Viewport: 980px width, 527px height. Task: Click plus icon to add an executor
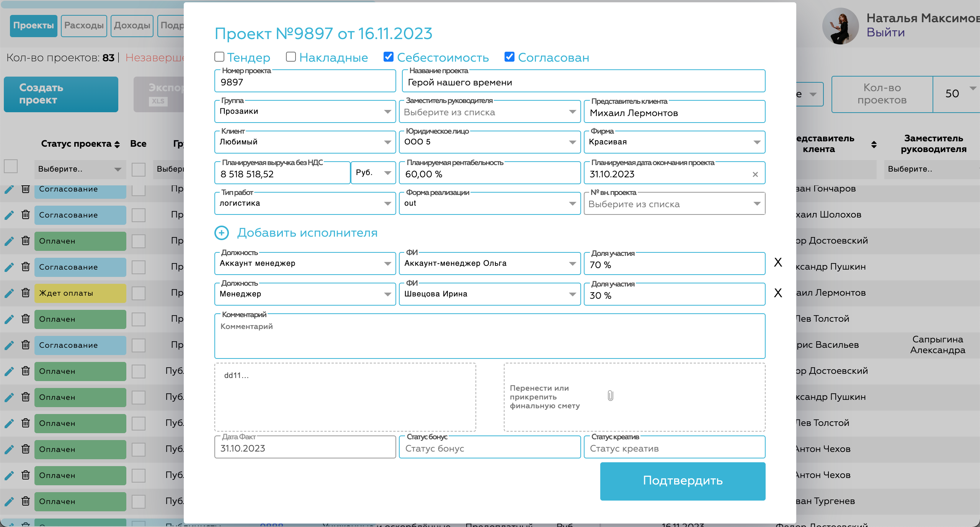pos(222,232)
